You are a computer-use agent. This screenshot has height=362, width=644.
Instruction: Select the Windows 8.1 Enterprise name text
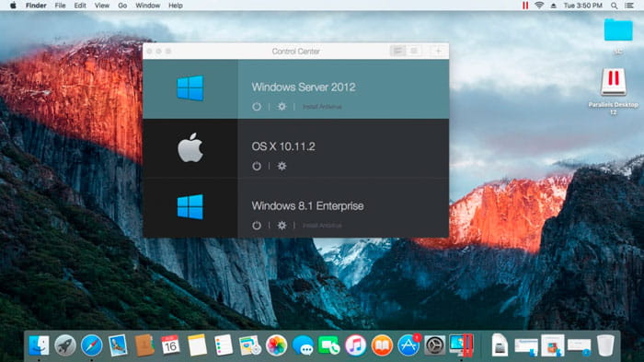point(307,205)
